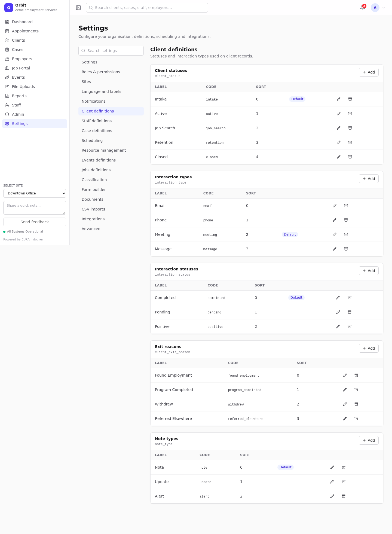Viewport: 392px width, 534px height.
Task: Archive the Phone interaction type
Action: click(346, 220)
